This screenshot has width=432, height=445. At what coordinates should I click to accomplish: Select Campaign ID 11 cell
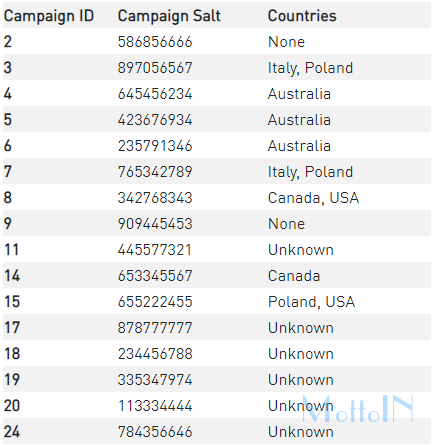click(x=11, y=250)
